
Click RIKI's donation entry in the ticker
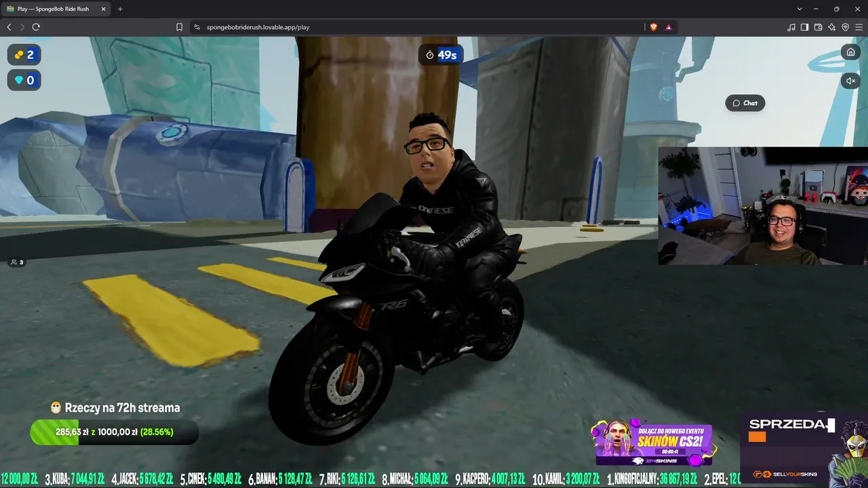[348, 479]
